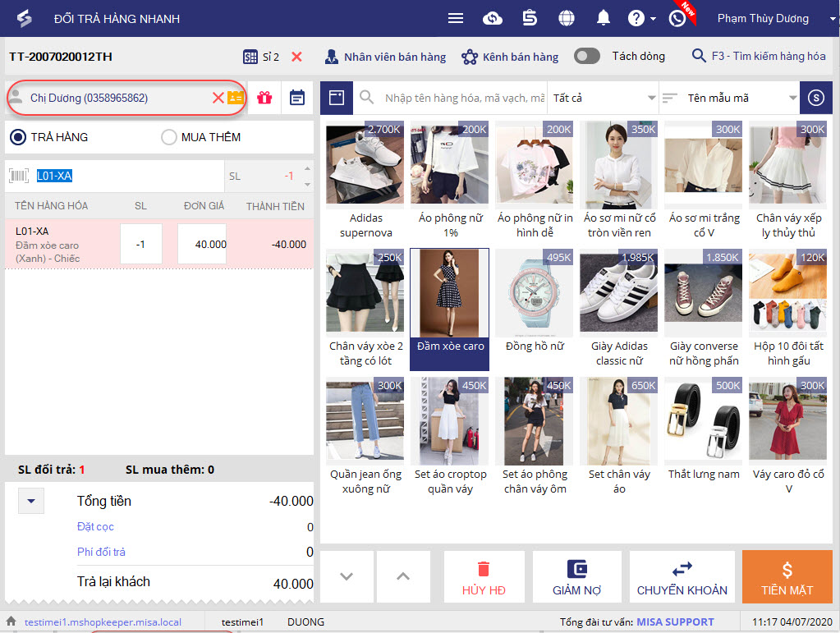Open the invoice list icon in header
This screenshot has height=633, width=840.
(x=530, y=19)
